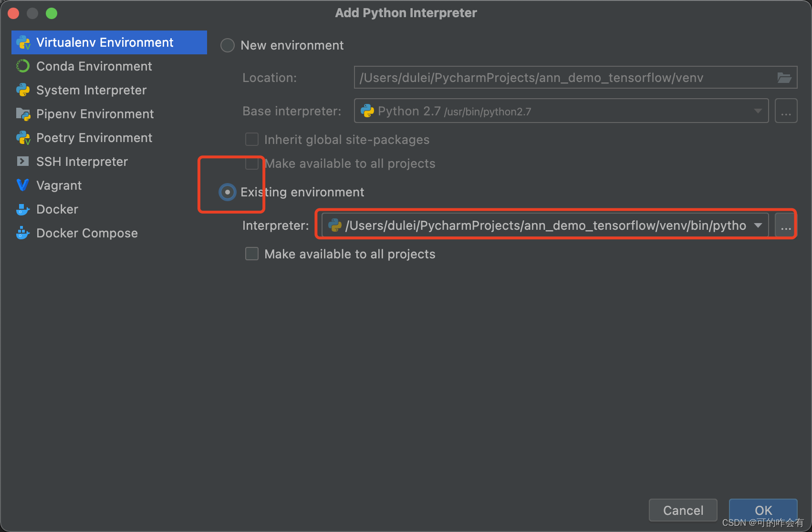Screen dimensions: 812x532
Task: Toggle Inherit global site-packages checkbox
Action: point(252,140)
